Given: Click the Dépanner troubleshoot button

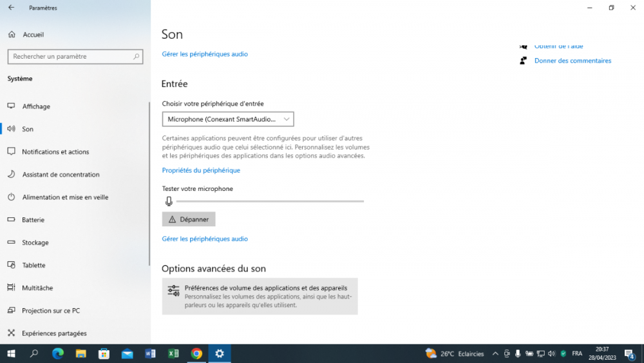Looking at the screenshot, I should tap(189, 219).
